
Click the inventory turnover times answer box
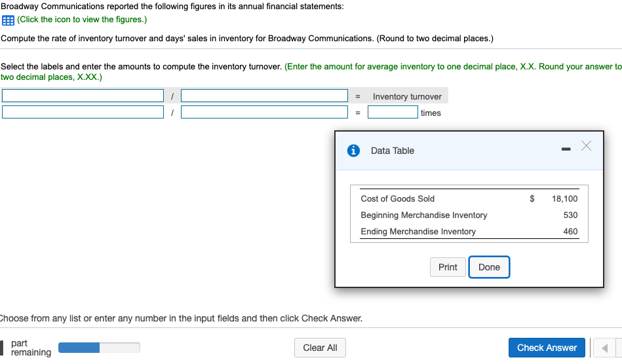tap(393, 112)
